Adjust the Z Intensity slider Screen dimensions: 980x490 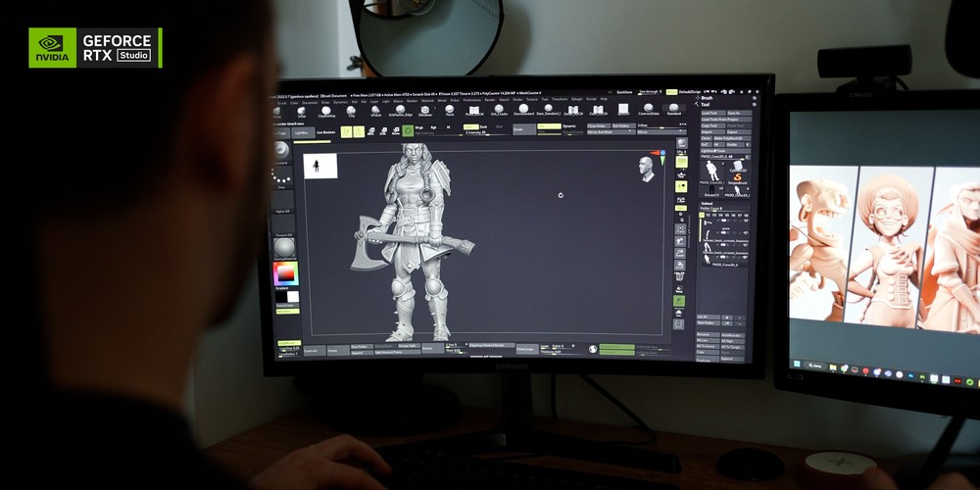click(x=487, y=133)
